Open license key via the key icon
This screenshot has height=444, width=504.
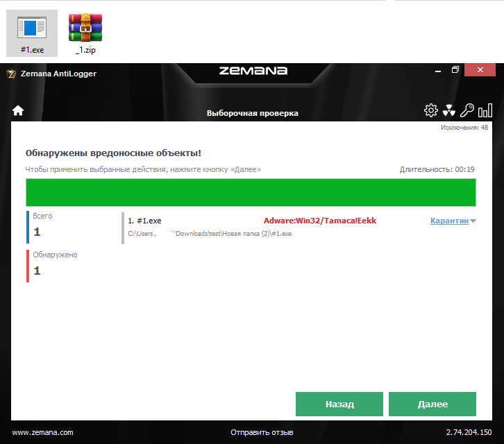(467, 110)
